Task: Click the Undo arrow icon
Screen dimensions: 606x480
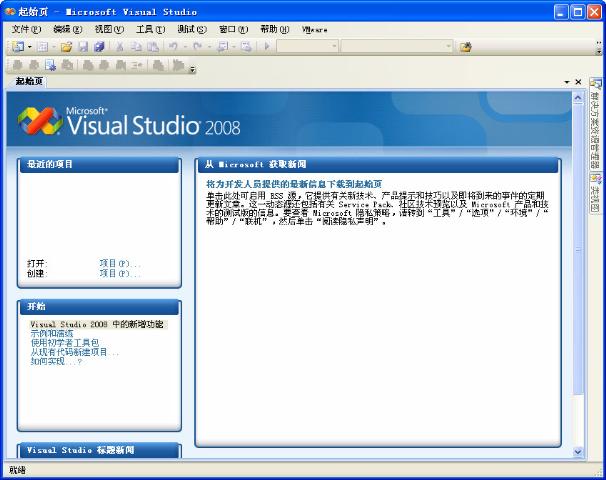Action: coord(173,47)
